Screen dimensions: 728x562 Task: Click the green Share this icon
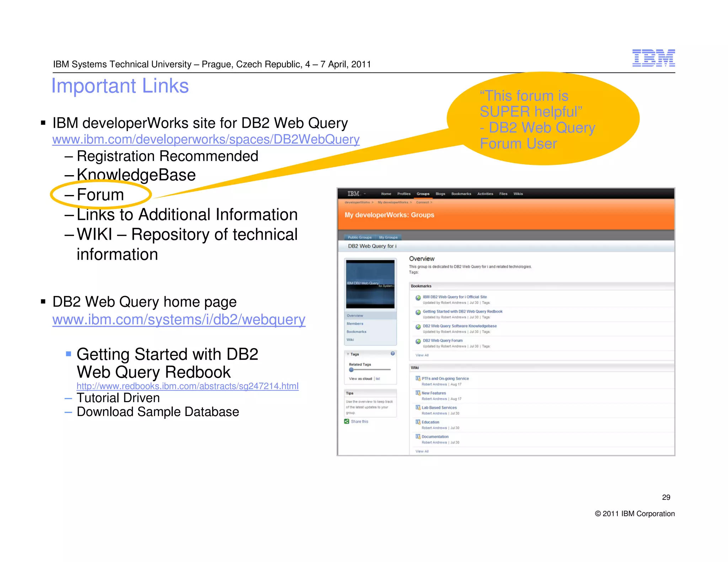click(347, 421)
